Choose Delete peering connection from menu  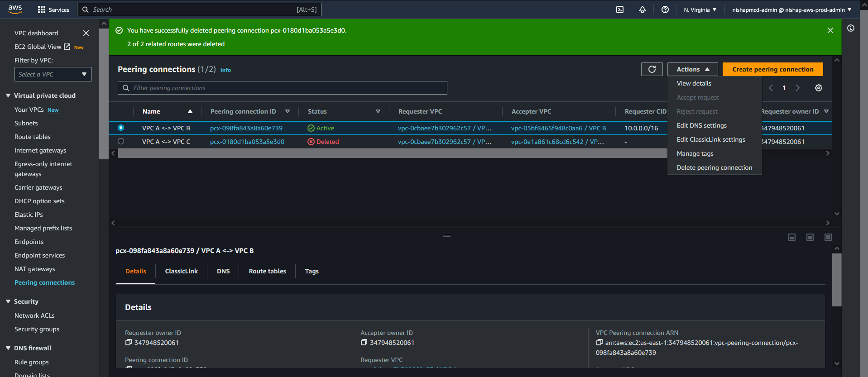coord(714,167)
